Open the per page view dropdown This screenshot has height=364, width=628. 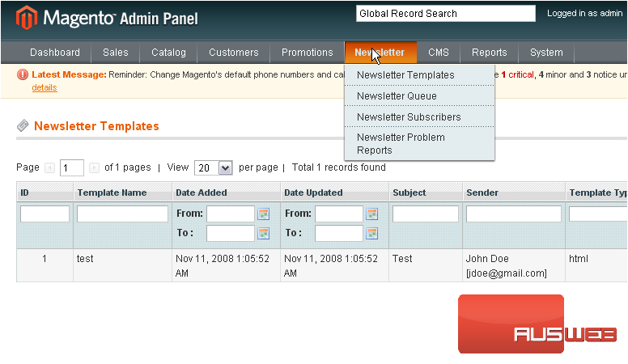pyautogui.click(x=213, y=167)
